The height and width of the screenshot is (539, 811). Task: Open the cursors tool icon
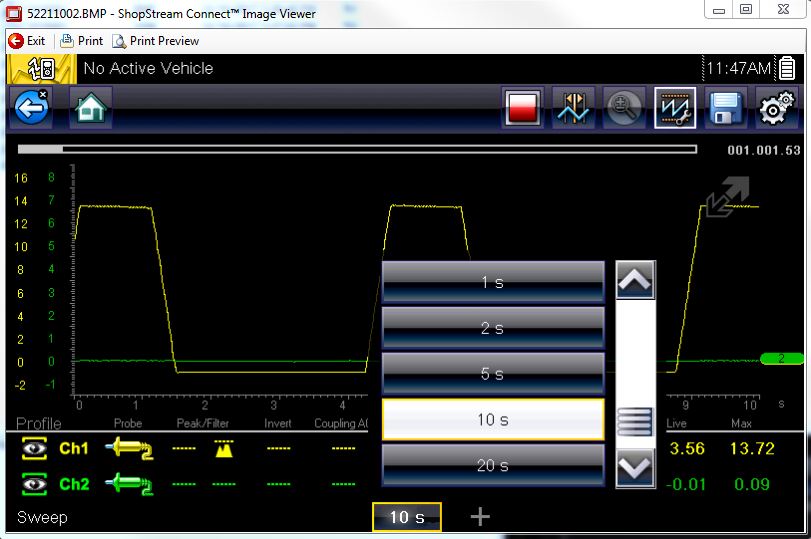pos(574,108)
